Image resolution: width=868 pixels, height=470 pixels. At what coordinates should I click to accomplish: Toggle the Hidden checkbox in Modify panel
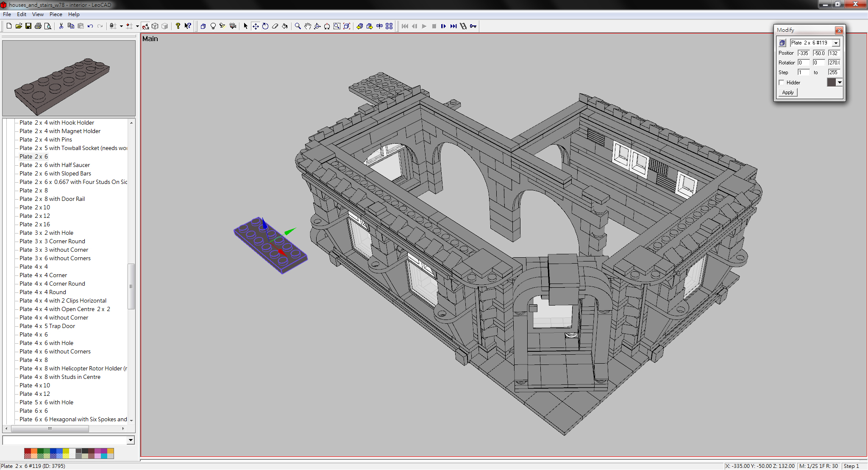tap(782, 82)
